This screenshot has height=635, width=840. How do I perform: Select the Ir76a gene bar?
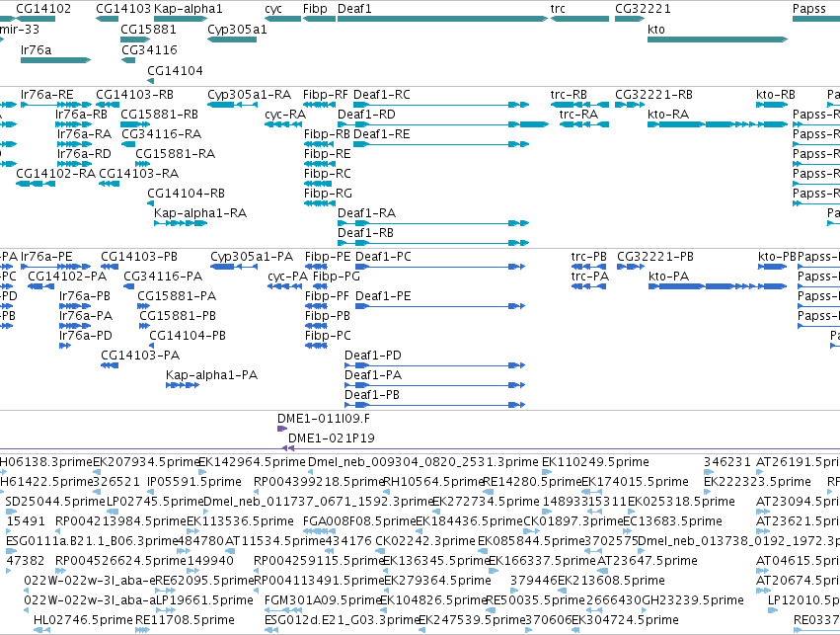coord(55,60)
